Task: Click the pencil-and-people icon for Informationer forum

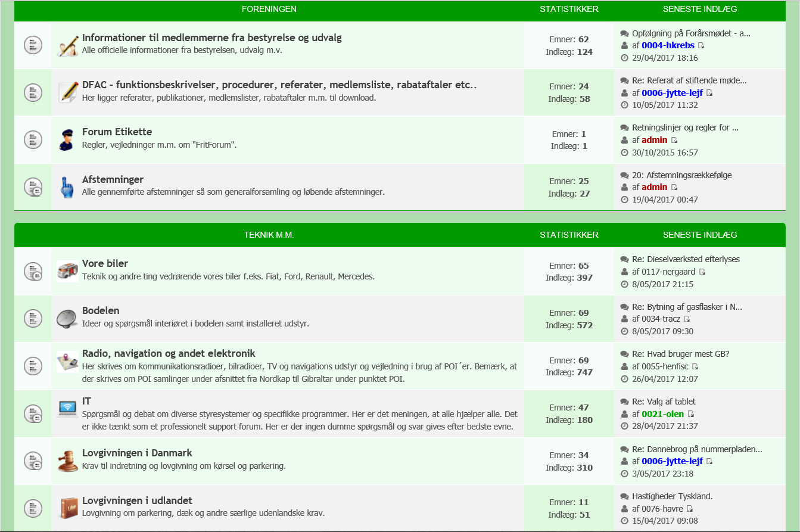Action: pyautogui.click(x=68, y=45)
